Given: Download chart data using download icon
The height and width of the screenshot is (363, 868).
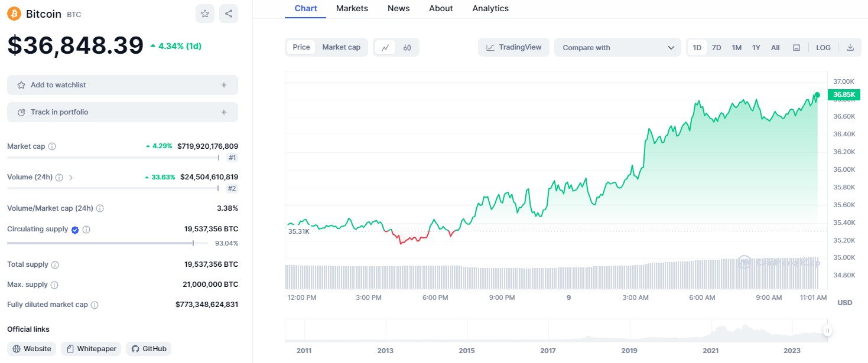Looking at the screenshot, I should (x=850, y=48).
